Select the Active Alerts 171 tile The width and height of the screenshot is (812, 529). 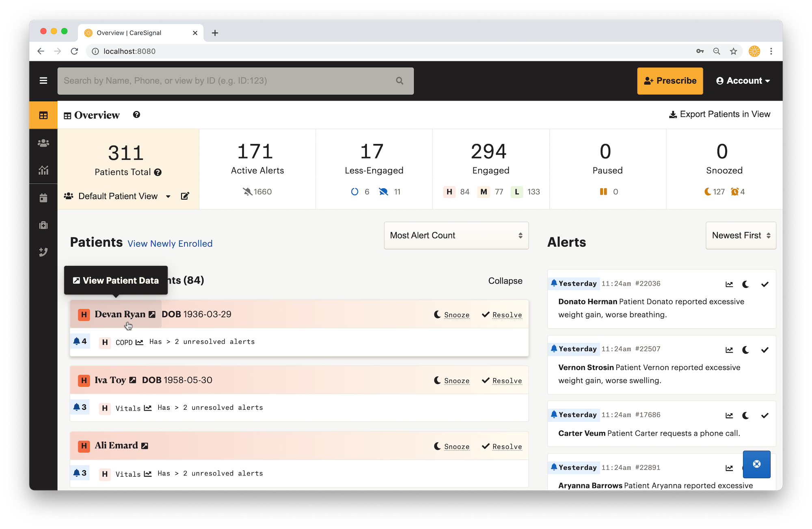click(x=257, y=169)
